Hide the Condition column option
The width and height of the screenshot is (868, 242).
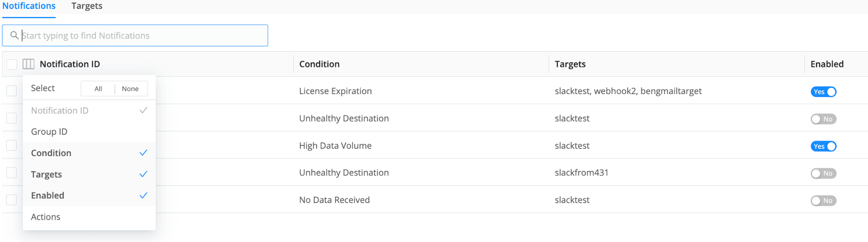pos(51,153)
